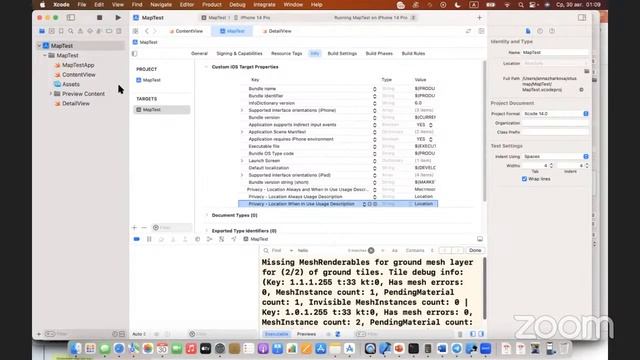This screenshot has height=360, width=640.
Task: Add a new target with plus
Action: (x=134, y=228)
